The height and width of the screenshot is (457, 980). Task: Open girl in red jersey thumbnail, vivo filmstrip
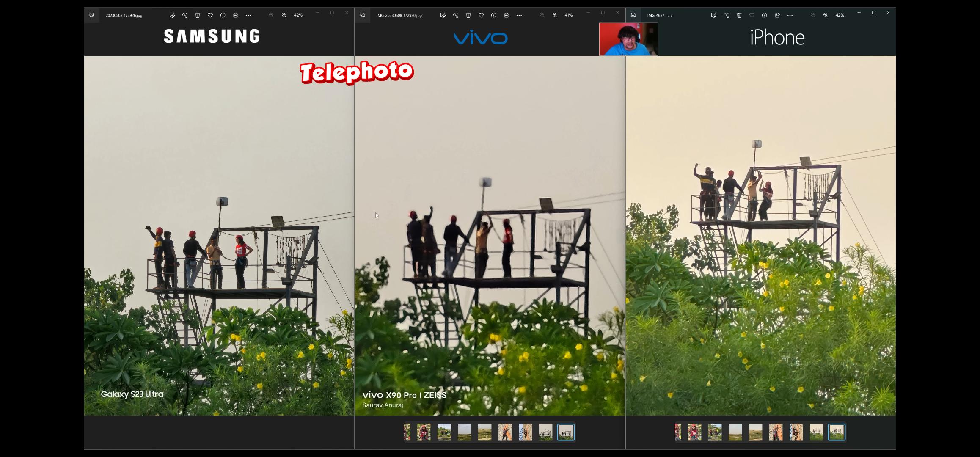click(424, 432)
